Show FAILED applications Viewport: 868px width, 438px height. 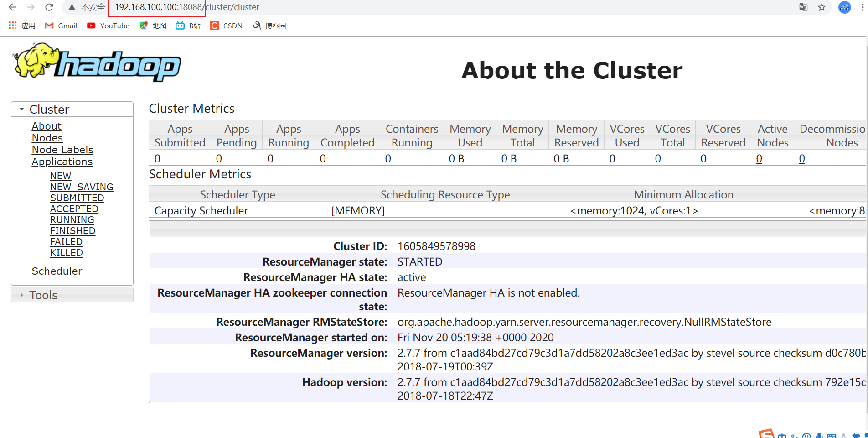[66, 242]
